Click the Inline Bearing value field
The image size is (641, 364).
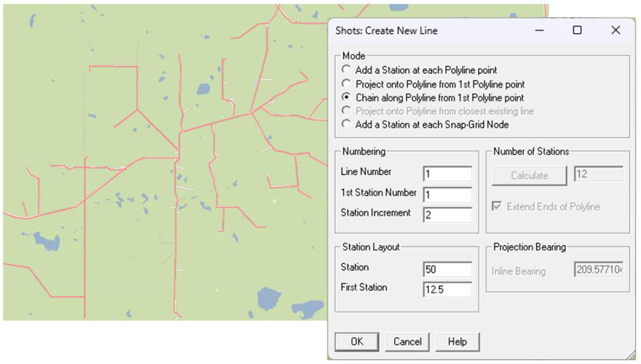coord(599,270)
